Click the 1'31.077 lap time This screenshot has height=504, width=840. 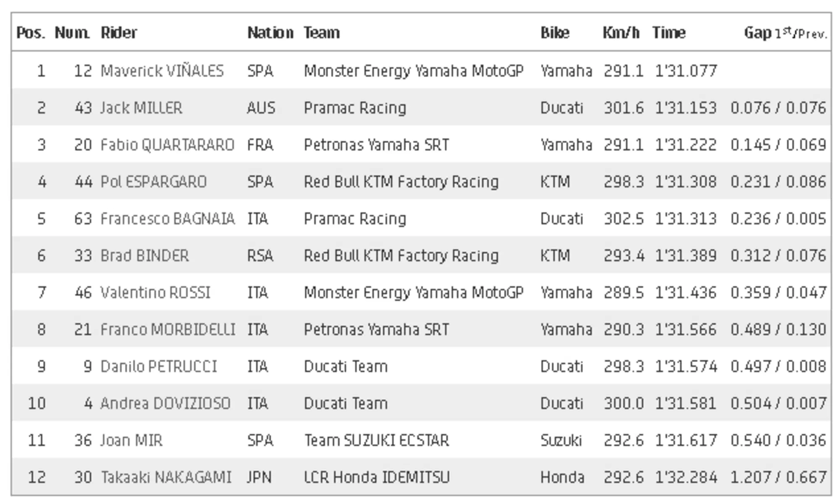(685, 71)
